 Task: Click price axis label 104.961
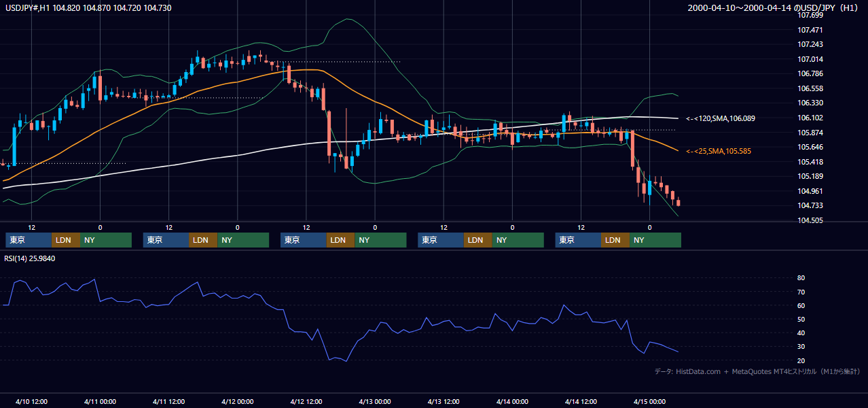click(810, 191)
